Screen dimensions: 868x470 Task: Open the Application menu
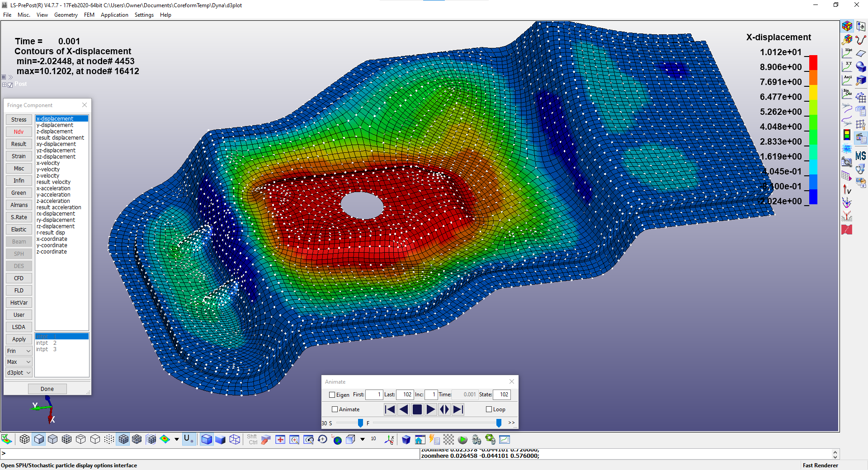point(114,15)
